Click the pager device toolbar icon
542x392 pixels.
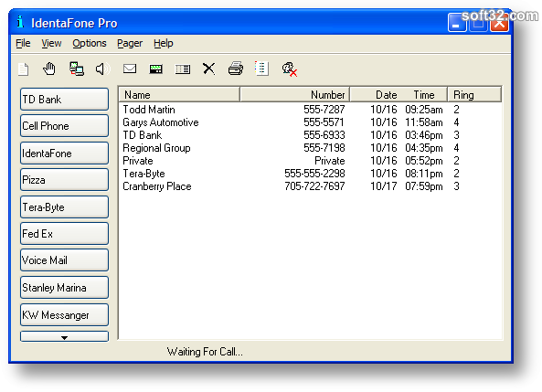(x=156, y=69)
